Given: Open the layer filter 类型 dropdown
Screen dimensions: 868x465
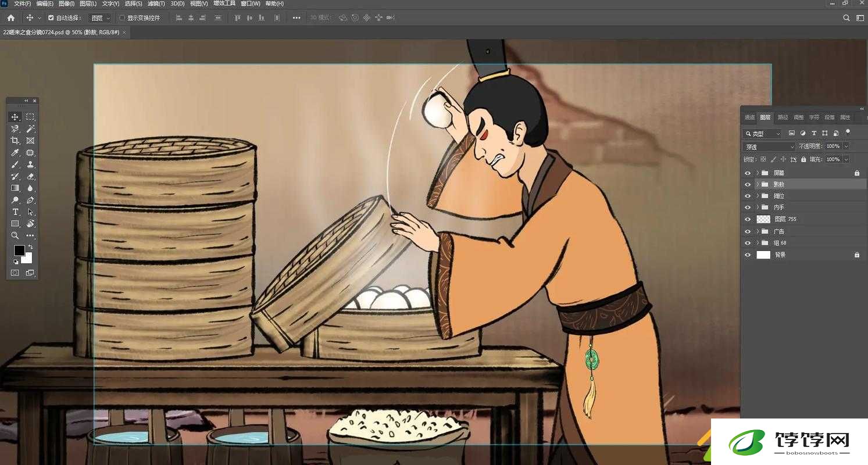Looking at the screenshot, I should [x=763, y=134].
